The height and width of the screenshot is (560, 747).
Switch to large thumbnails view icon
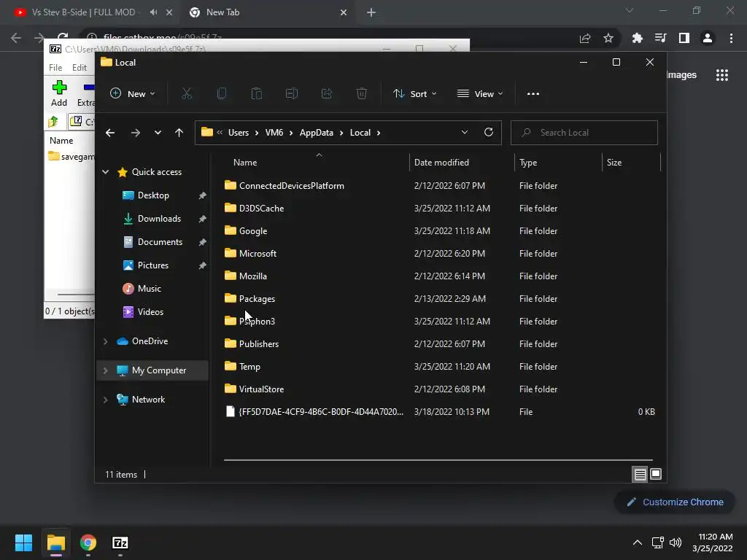point(656,474)
